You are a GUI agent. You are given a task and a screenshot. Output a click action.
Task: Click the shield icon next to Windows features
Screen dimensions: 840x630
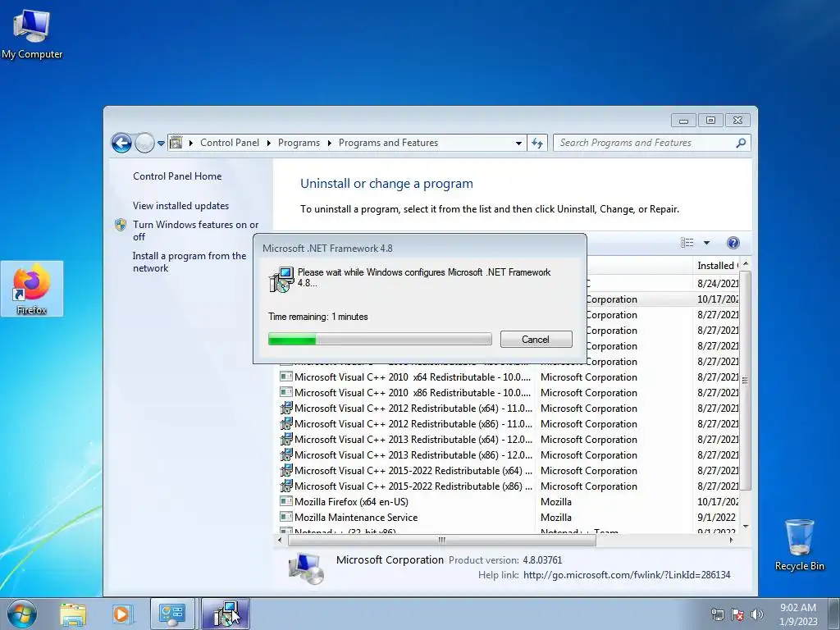[121, 225]
